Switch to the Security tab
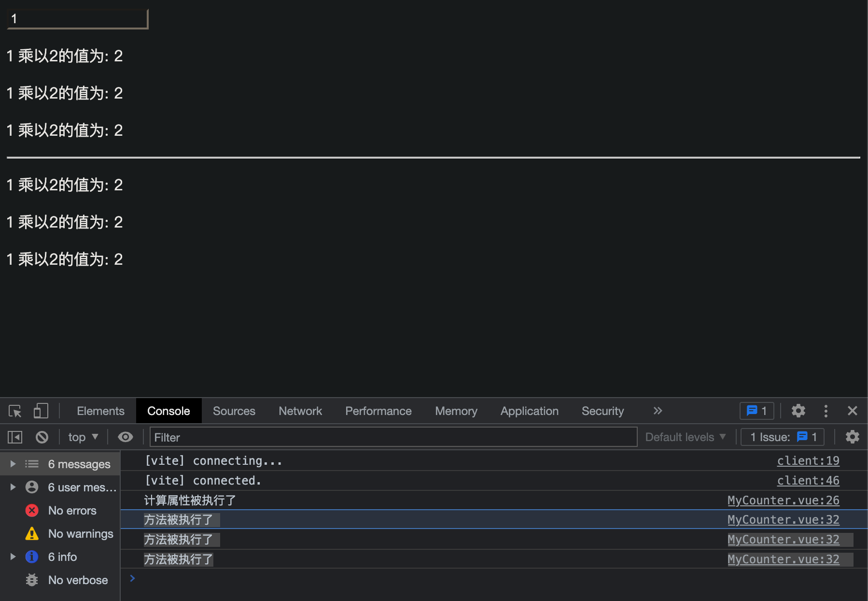 tap(603, 411)
